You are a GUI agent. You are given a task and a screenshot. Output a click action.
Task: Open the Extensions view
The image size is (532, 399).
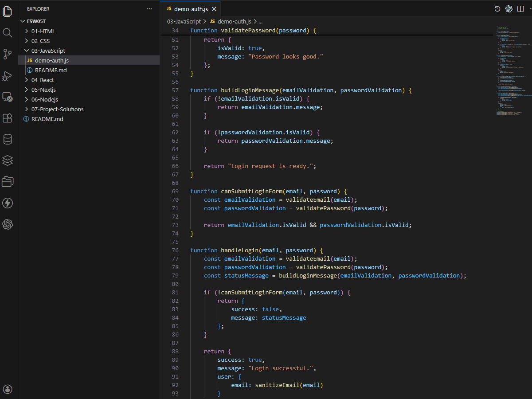pos(8,118)
